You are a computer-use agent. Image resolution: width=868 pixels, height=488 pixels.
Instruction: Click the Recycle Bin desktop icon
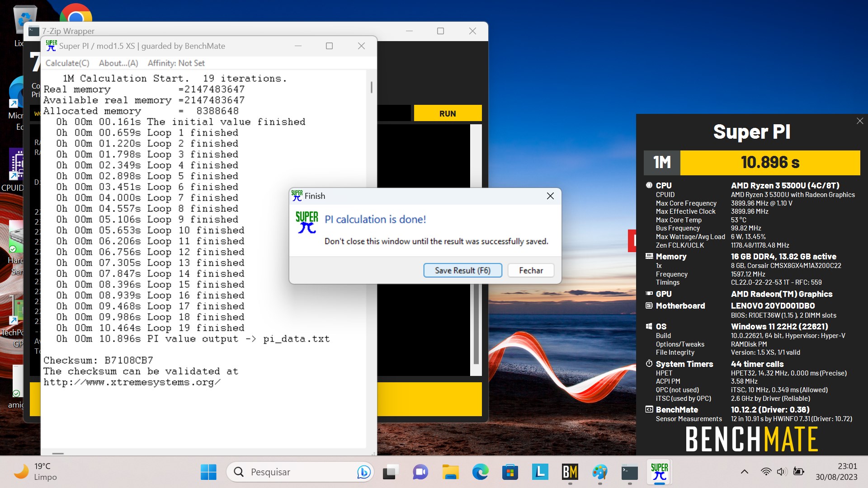25,20
